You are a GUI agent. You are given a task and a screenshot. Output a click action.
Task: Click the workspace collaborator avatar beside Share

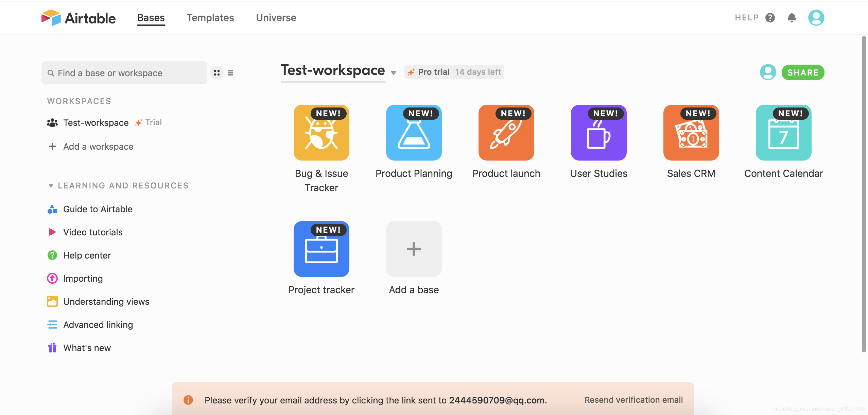pyautogui.click(x=768, y=72)
